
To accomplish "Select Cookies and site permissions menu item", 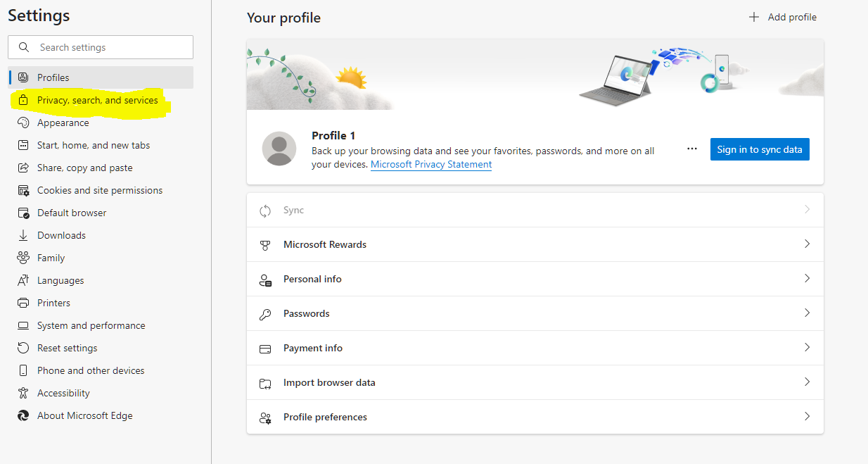I will click(x=101, y=190).
